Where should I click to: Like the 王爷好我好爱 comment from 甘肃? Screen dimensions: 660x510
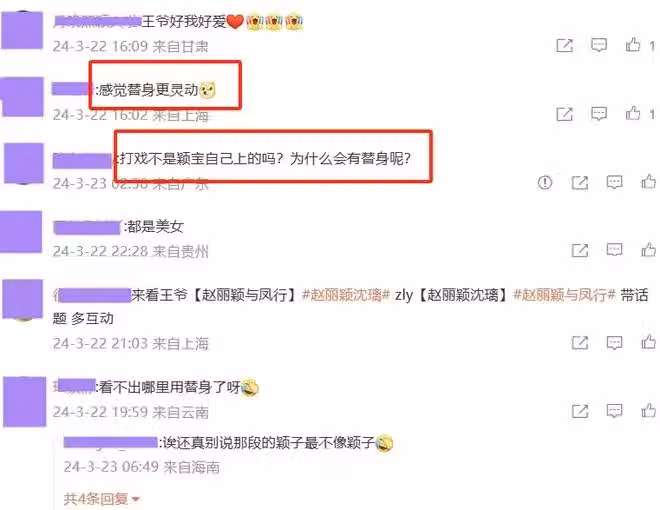pyautogui.click(x=633, y=45)
